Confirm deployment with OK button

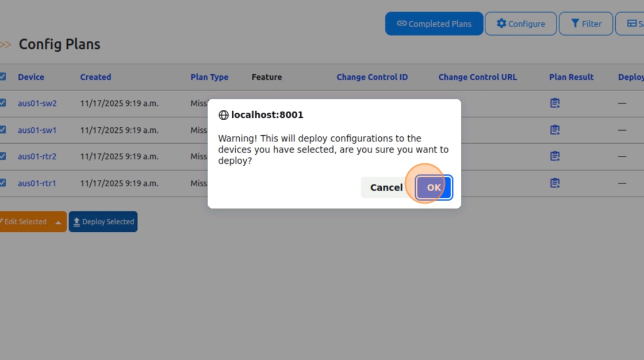434,187
